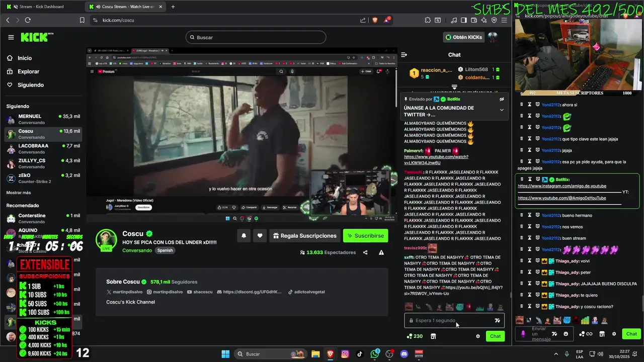Screen dimensions: 644x362
Task: Open Discord from the taskbar
Action: [404, 354]
